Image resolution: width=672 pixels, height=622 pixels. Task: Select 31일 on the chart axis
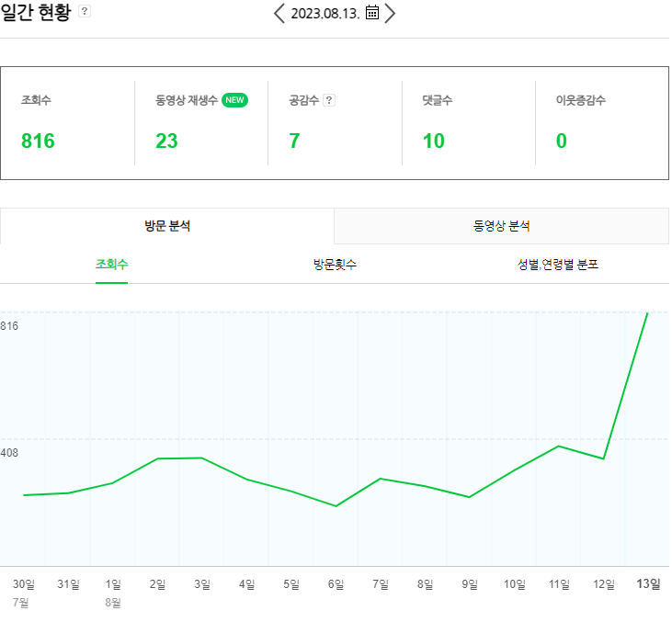coord(69,584)
